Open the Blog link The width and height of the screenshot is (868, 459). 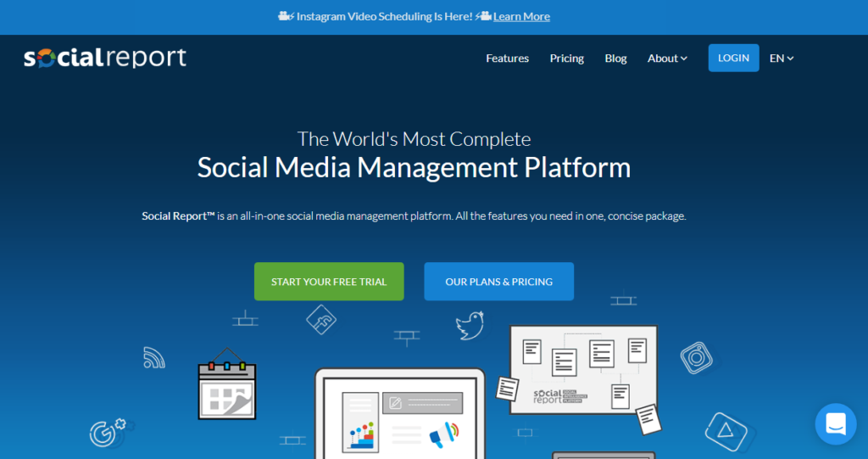[x=615, y=59]
